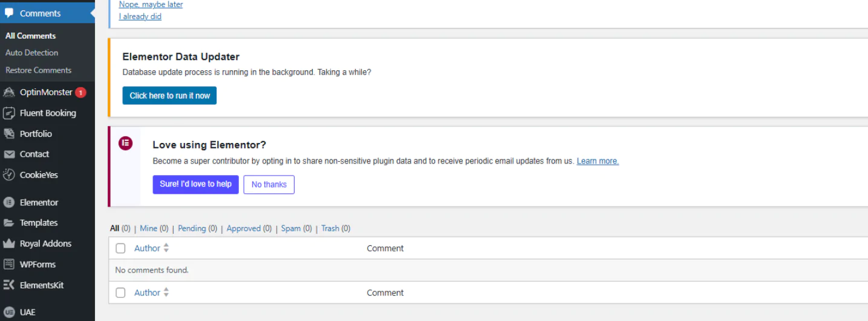This screenshot has width=868, height=321.
Task: Click the WPForms sidebar icon
Action: [9, 264]
